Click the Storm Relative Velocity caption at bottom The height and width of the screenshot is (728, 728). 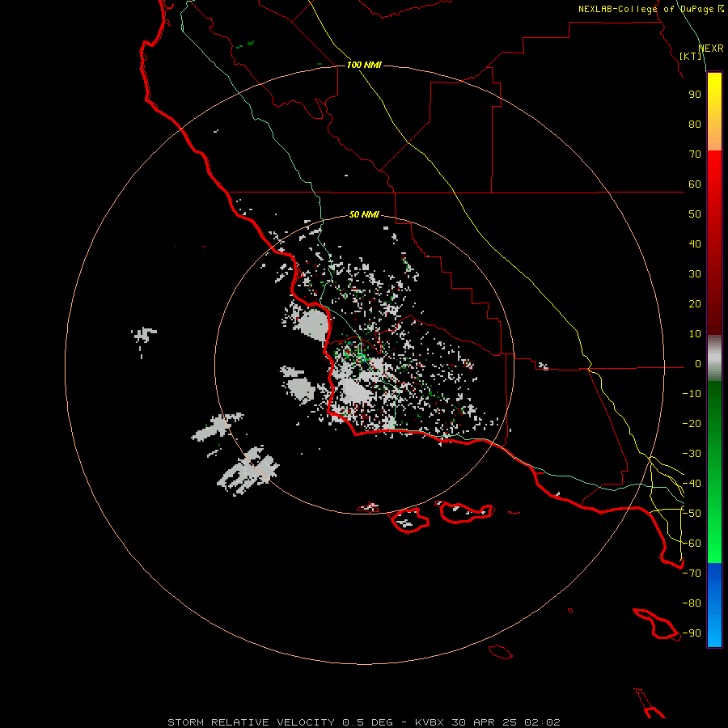[364, 722]
